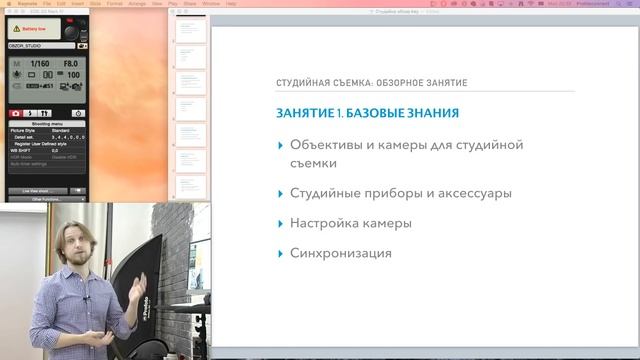Select the tools setup menu tab
Screen dimensions: 640x360
(x=44, y=113)
